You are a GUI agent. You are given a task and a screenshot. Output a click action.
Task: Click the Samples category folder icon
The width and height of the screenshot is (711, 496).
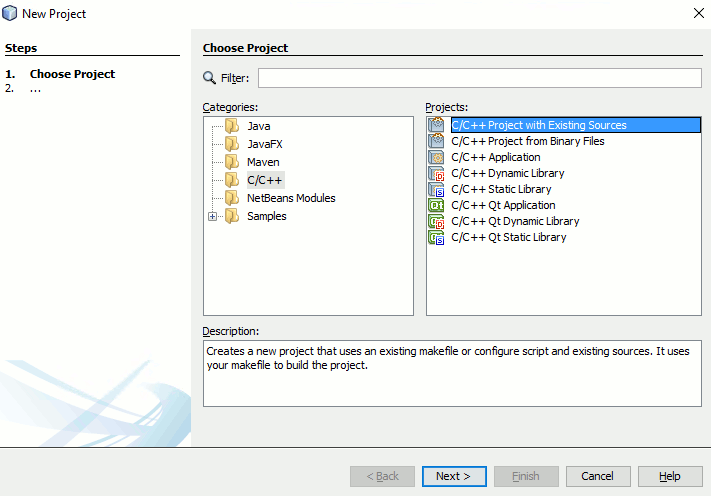click(x=232, y=216)
